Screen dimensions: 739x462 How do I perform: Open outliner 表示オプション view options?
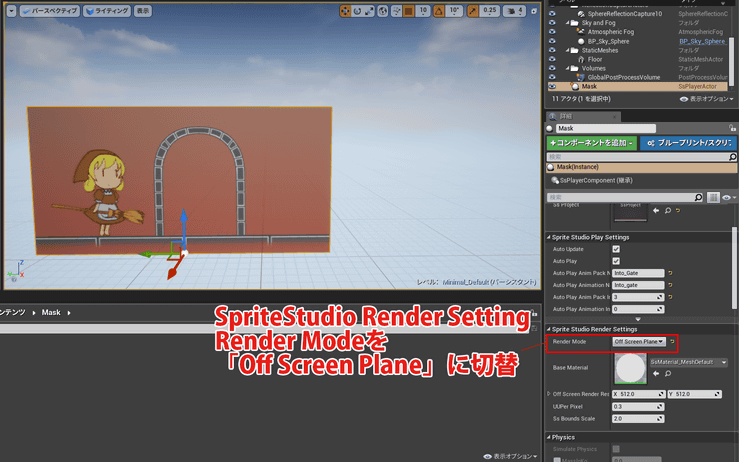pos(707,99)
